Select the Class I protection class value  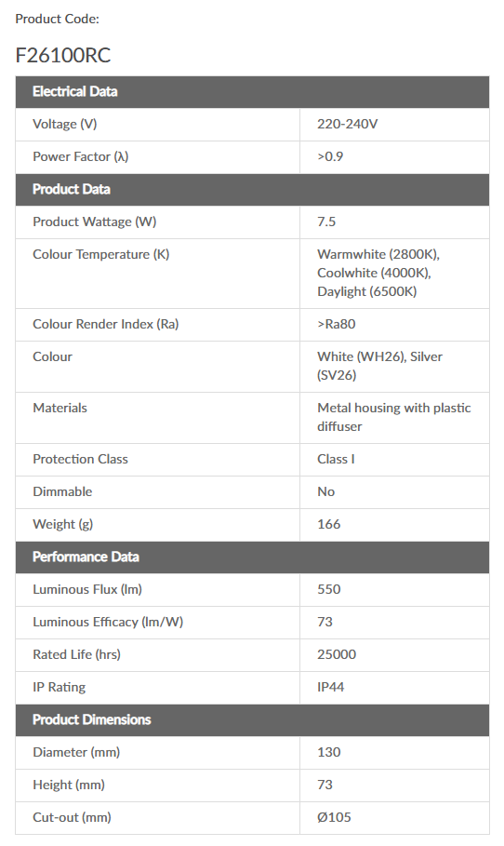click(336, 459)
